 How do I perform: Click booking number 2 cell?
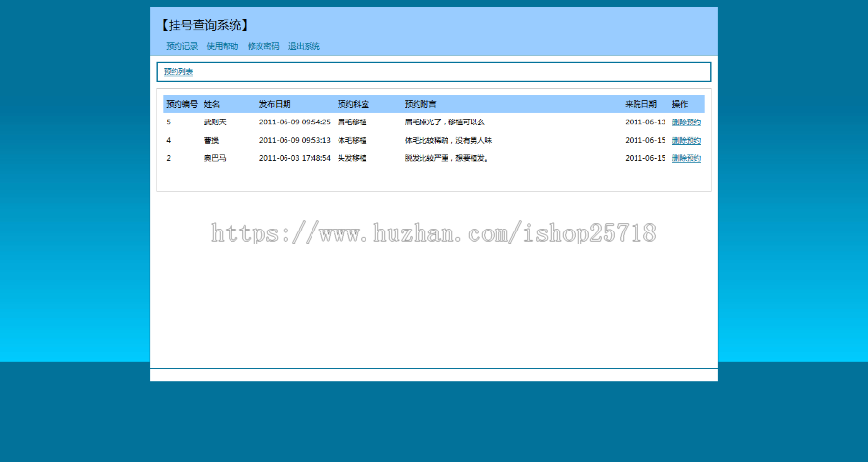pos(168,158)
